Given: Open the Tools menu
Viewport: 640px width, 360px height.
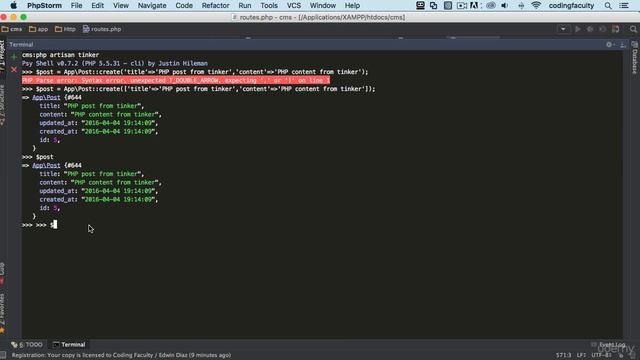Looking at the screenshot, I should (x=269, y=5).
